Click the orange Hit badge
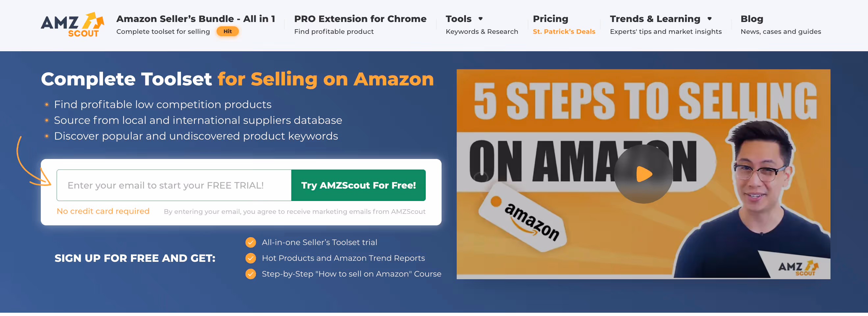The width and height of the screenshot is (868, 316). coord(227,31)
